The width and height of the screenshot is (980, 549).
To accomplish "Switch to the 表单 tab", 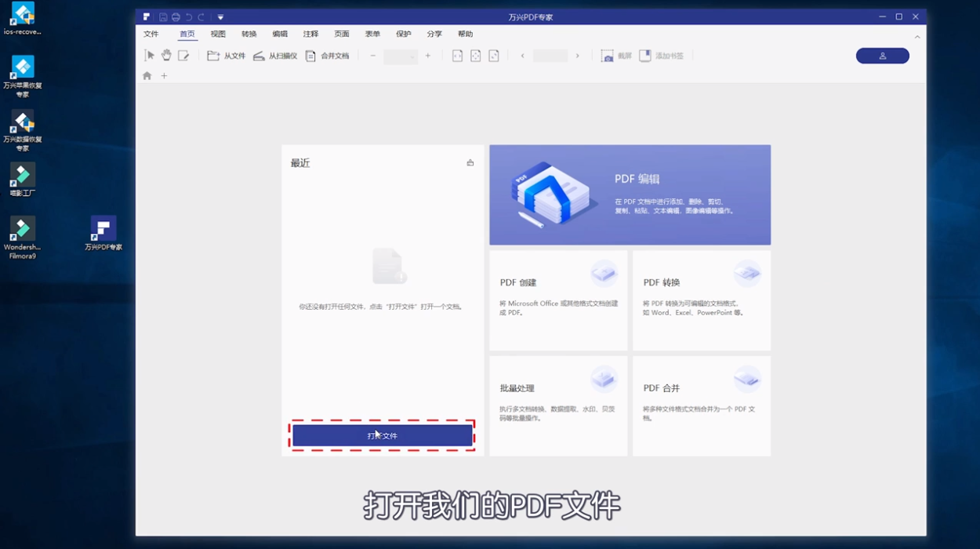I will [x=372, y=34].
